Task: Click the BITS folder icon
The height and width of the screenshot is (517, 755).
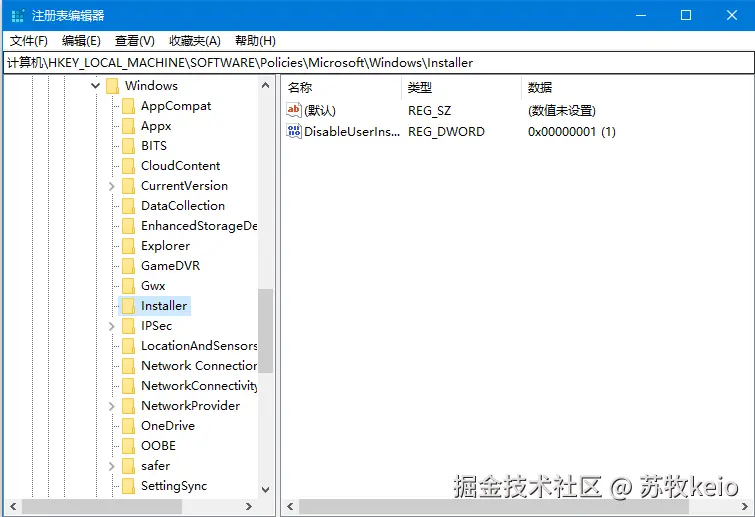Action: tap(129, 146)
